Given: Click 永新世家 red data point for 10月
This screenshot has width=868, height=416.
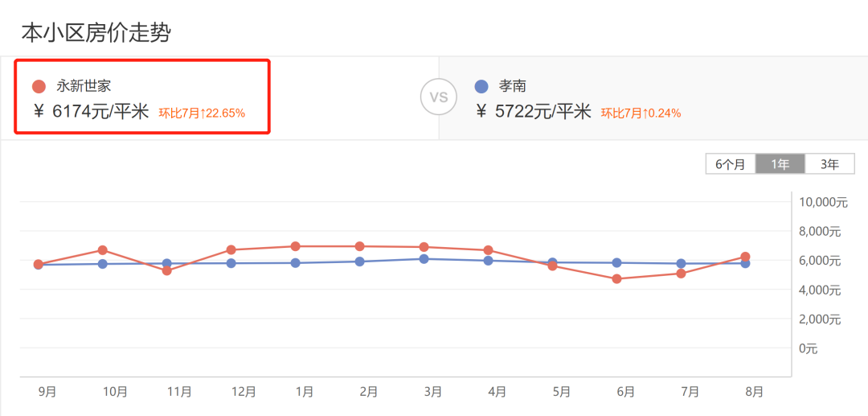Looking at the screenshot, I should click(103, 250).
